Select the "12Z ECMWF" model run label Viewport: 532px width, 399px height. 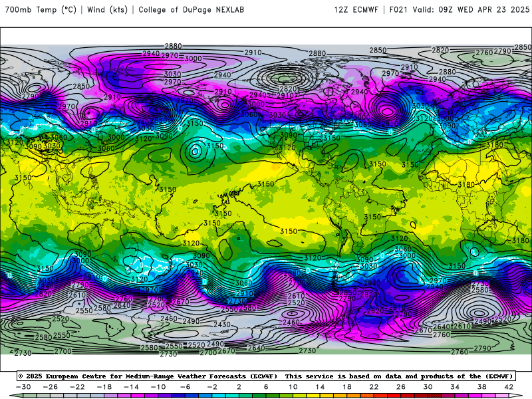(356, 9)
